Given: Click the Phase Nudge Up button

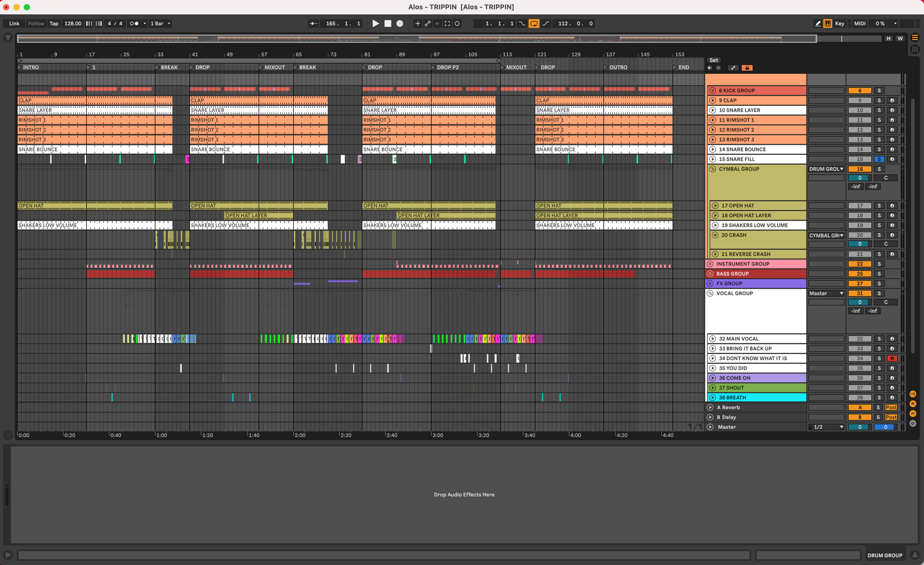Looking at the screenshot, I should point(99,24).
